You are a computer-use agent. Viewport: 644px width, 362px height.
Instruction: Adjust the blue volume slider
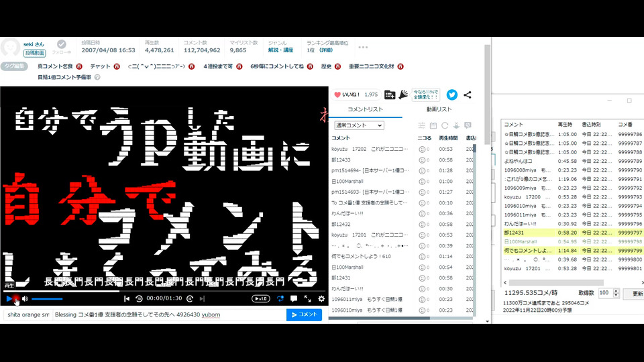point(47,299)
